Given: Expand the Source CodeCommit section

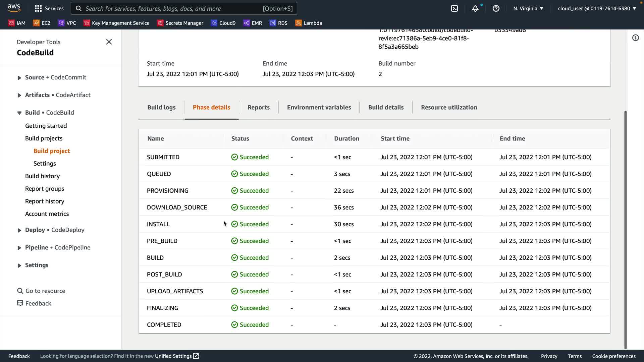Looking at the screenshot, I should (19, 78).
